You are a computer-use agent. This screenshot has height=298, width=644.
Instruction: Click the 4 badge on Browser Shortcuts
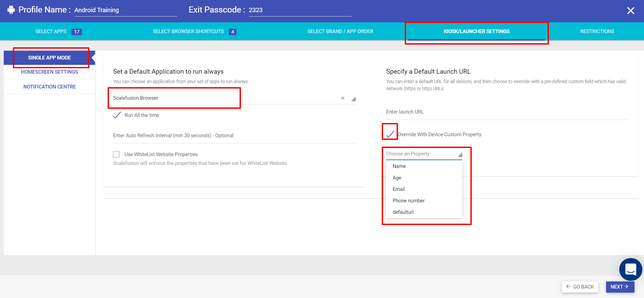click(x=232, y=32)
